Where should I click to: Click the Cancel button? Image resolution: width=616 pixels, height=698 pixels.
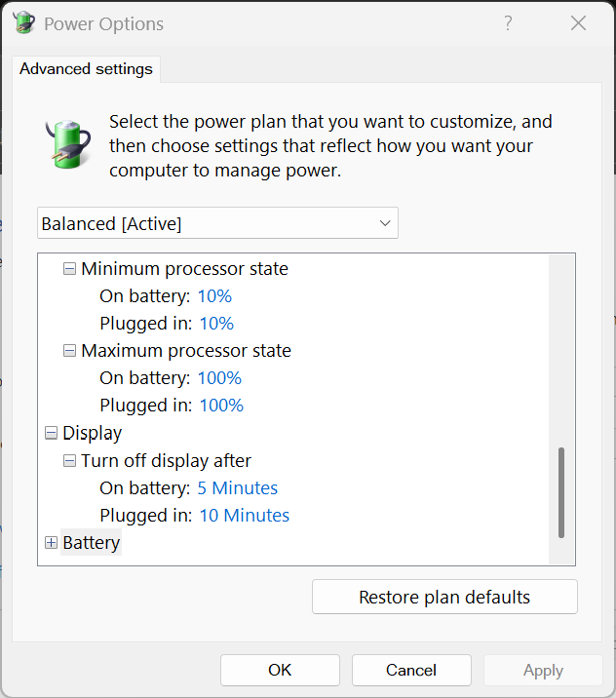[411, 670]
